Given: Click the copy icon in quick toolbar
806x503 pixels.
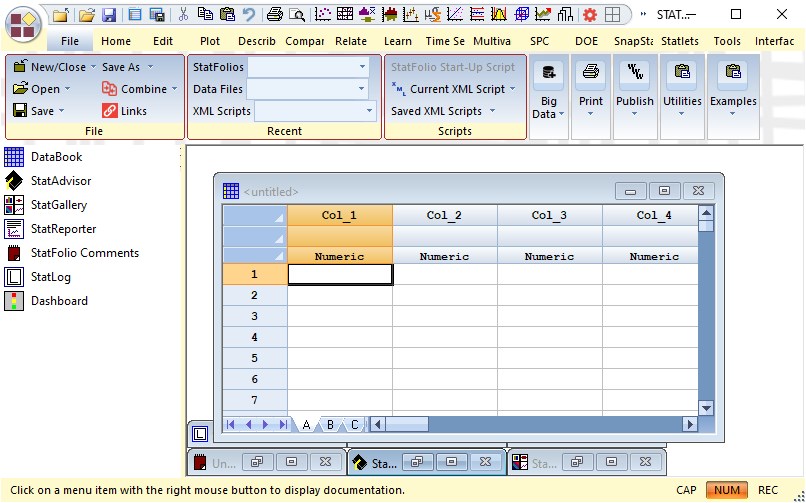Looking at the screenshot, I should pyautogui.click(x=206, y=14).
